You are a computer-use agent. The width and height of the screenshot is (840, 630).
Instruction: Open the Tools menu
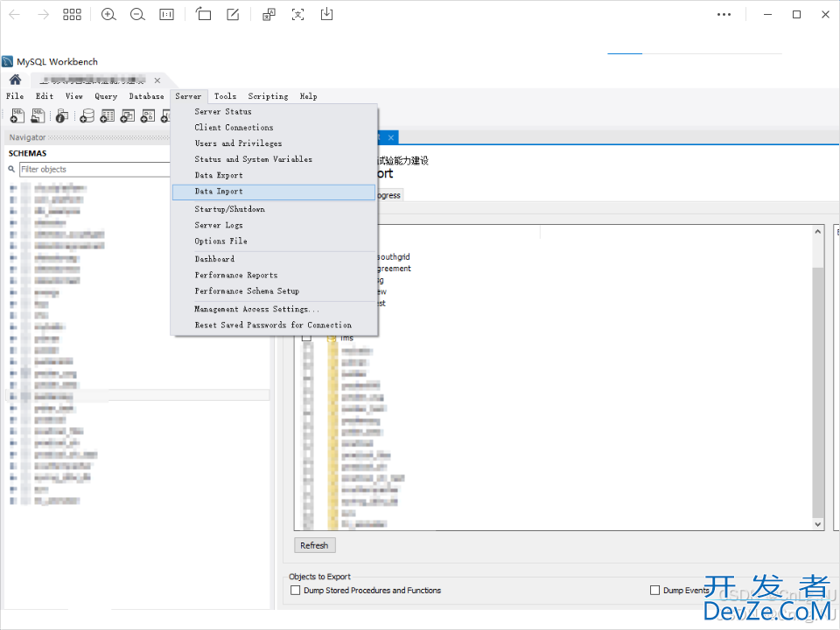[225, 96]
